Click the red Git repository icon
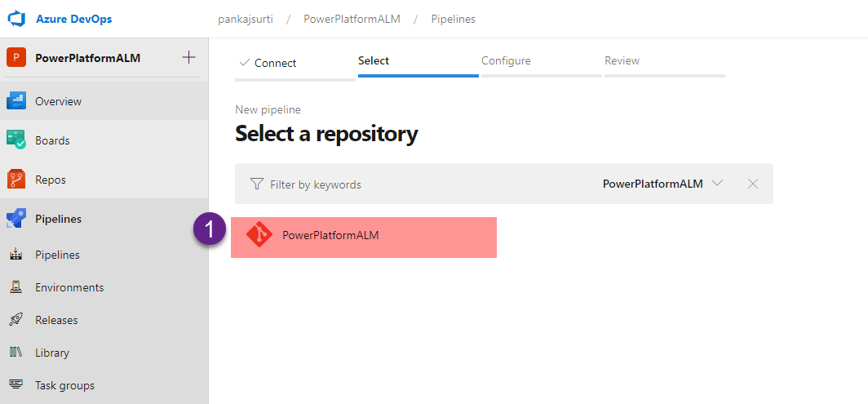The width and height of the screenshot is (868, 404). [x=259, y=236]
